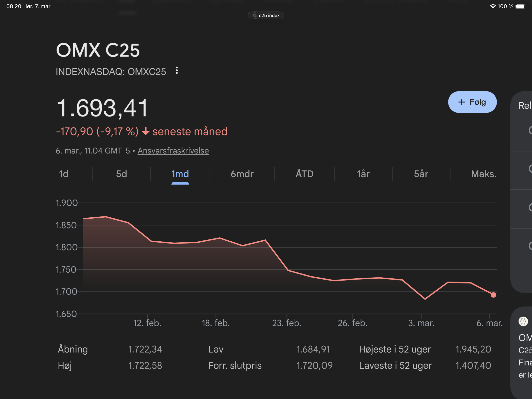Screen dimensions: 532x399
Task: Click the 1.650 y-axis label
Action: [66, 314]
